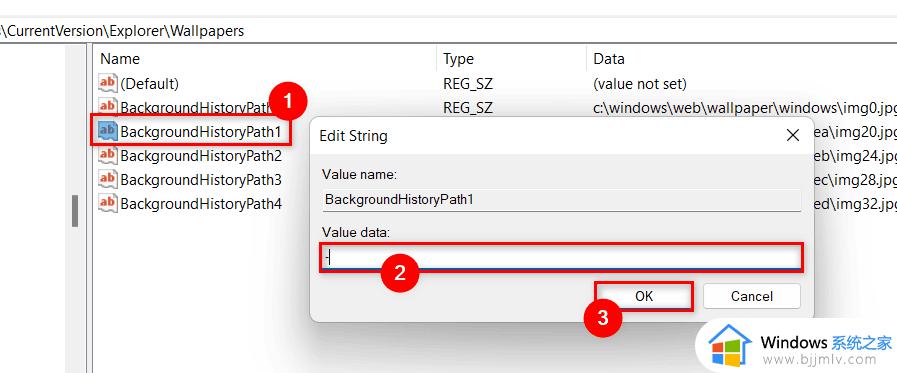
Task: Select the (Default) string value icon
Action: 108,84
